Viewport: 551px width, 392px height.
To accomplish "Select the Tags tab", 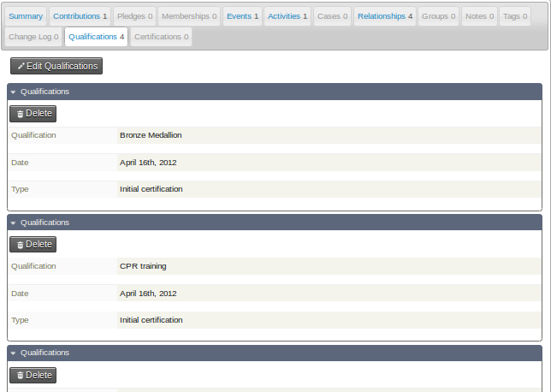I will click(515, 16).
